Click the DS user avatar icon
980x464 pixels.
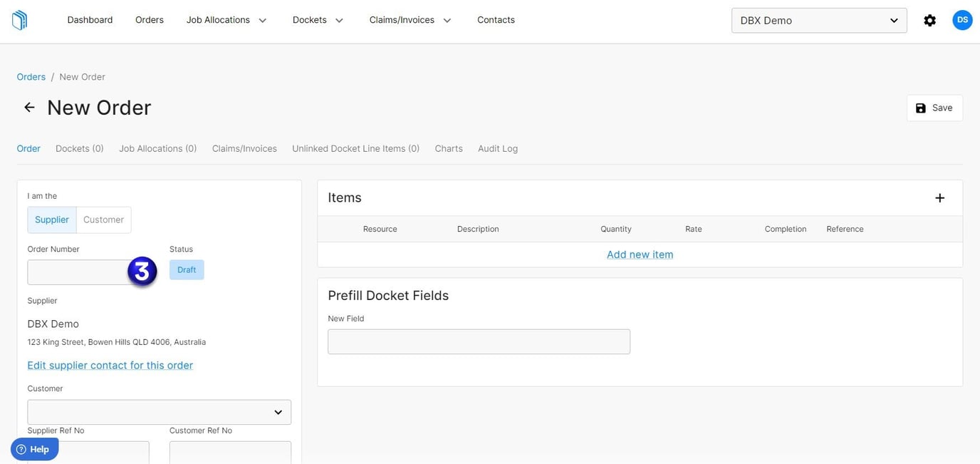pyautogui.click(x=962, y=20)
